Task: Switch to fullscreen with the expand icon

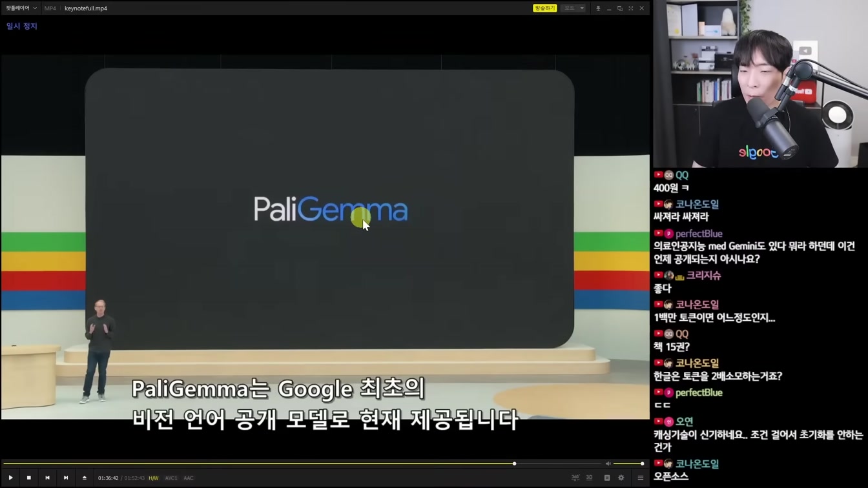Action: (x=631, y=8)
